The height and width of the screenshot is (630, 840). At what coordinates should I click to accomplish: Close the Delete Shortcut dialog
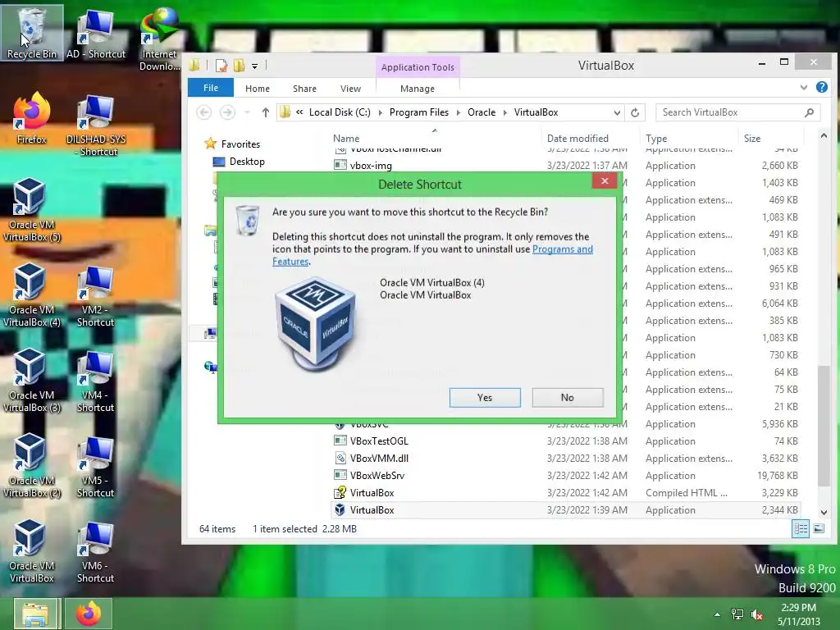pyautogui.click(x=605, y=181)
